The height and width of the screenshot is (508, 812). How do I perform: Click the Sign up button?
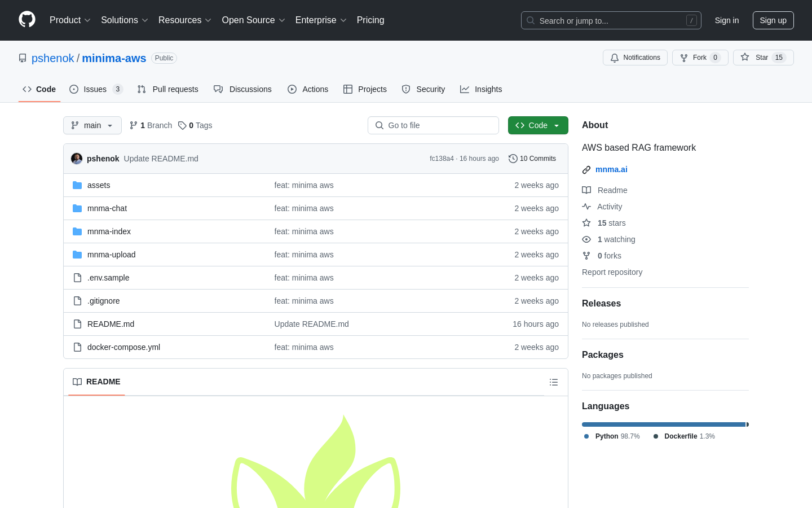tap(773, 20)
